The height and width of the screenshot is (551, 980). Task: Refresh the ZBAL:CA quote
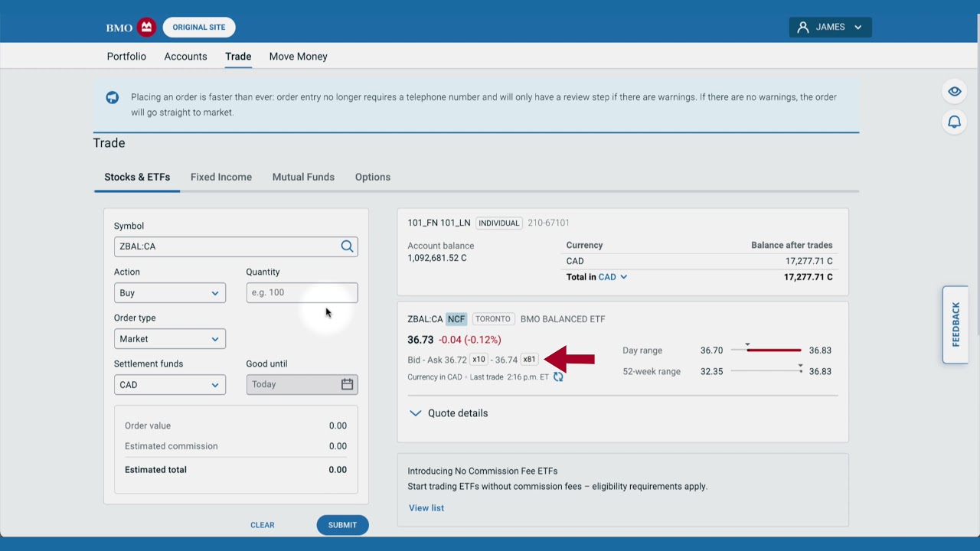point(558,377)
